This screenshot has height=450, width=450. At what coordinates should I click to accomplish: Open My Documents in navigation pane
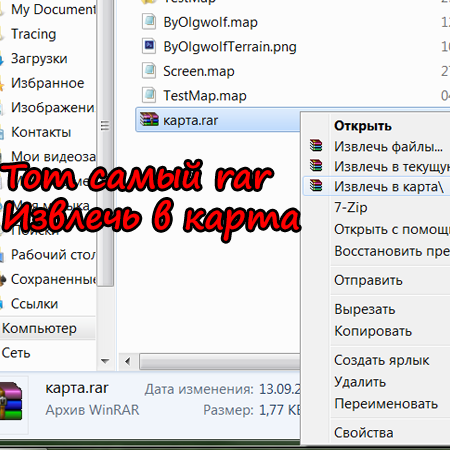coord(54,9)
